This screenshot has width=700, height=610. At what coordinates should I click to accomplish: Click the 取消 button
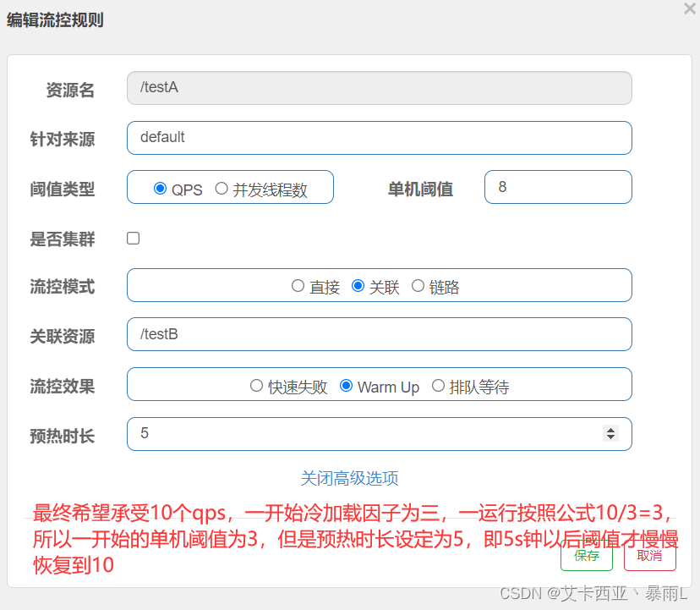click(x=650, y=556)
